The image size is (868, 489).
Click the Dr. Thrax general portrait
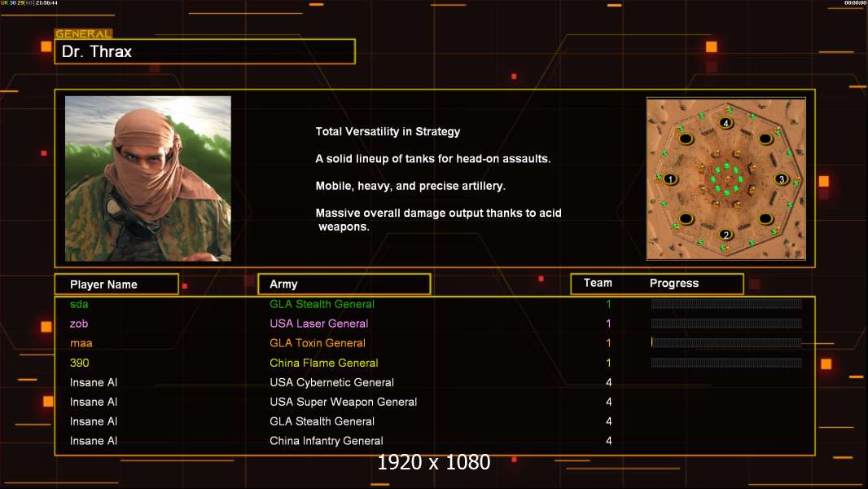pyautogui.click(x=148, y=178)
